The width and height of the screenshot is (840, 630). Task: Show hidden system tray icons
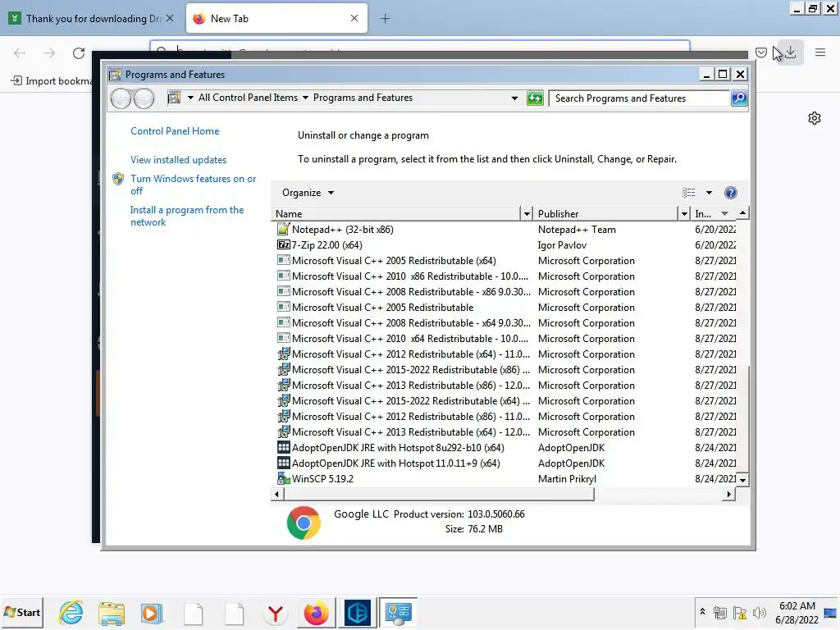[x=702, y=611]
